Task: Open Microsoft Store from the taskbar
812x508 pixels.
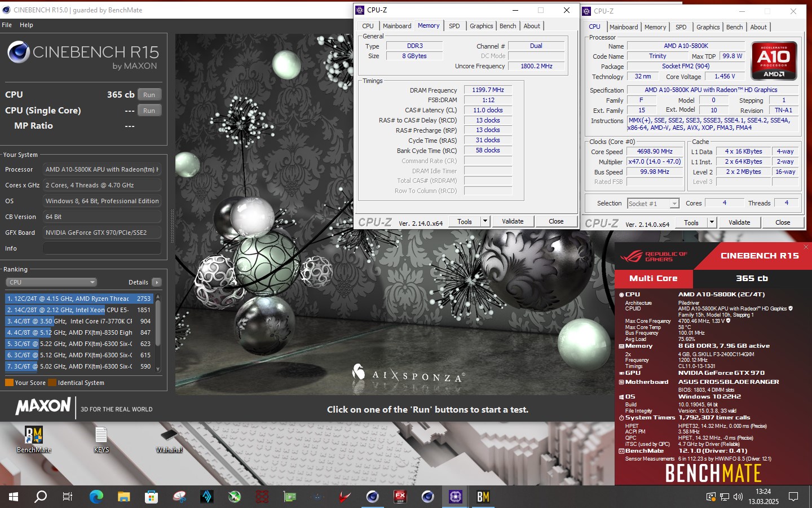Action: [151, 497]
